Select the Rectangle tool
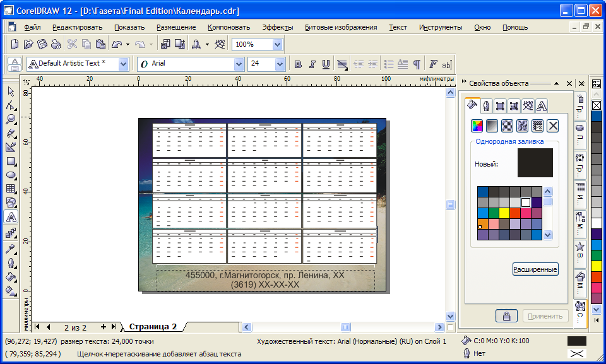606x364 pixels. point(11,161)
